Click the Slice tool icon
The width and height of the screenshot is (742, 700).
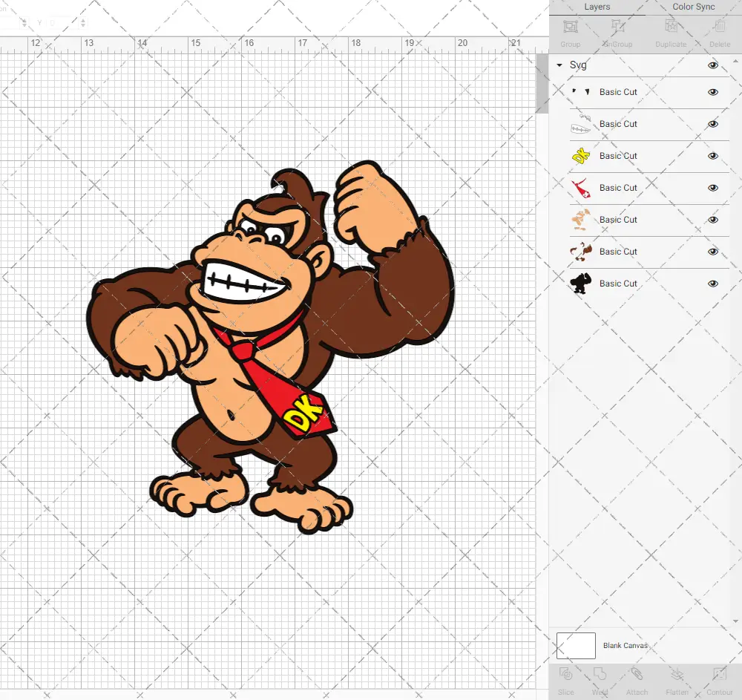point(565,674)
